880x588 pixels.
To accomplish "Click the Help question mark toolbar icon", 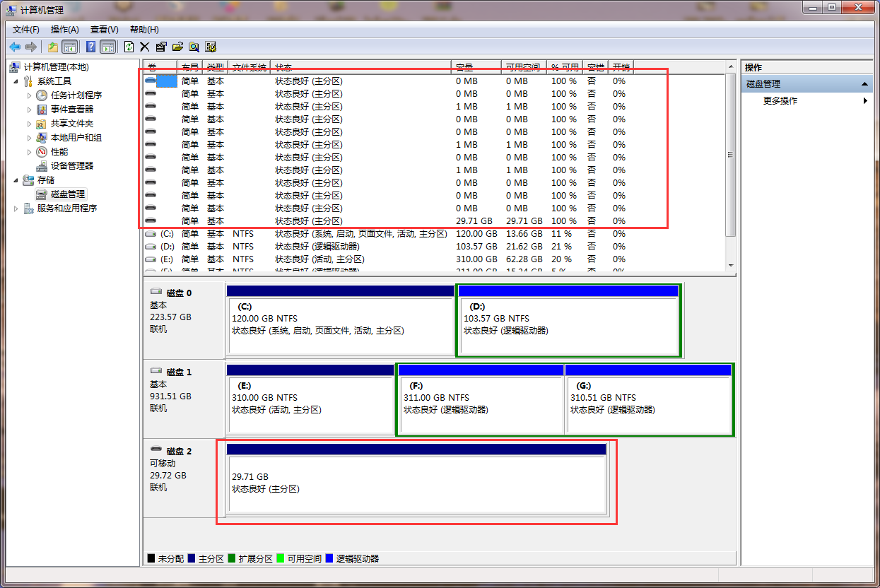I will (x=90, y=47).
